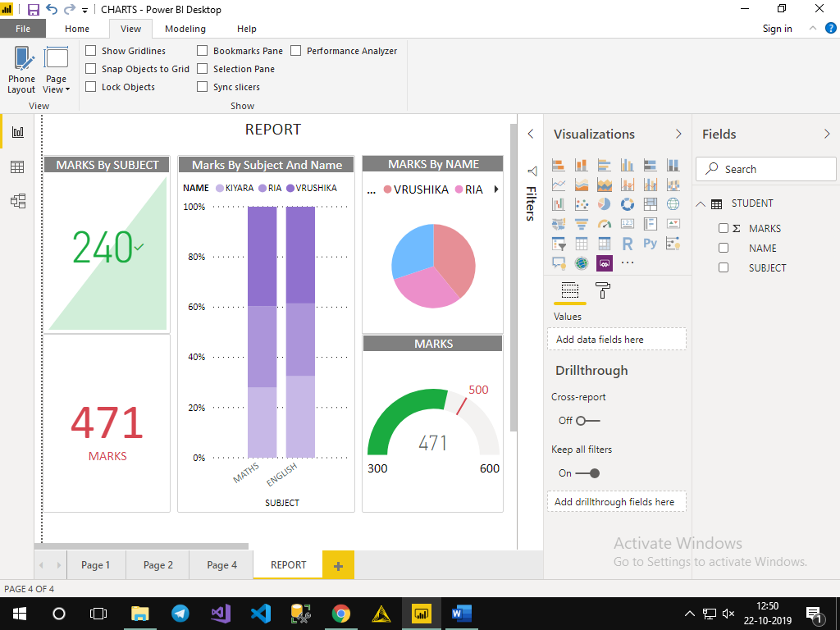This screenshot has width=840, height=630.
Task: Select the R script visual icon
Action: 628,243
